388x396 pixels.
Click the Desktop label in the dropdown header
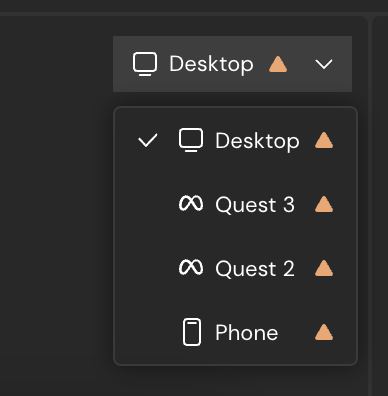(x=211, y=64)
